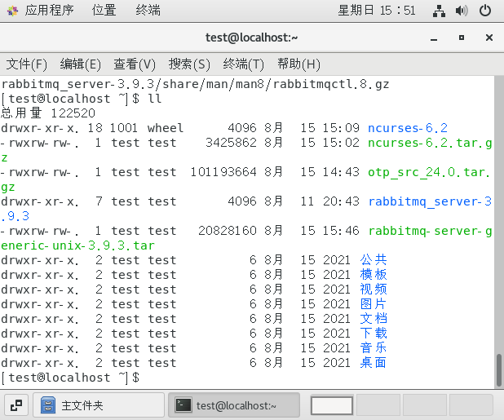Screen dimensions: 504x420
Task: Click the file size 3425862
Action: (231, 143)
